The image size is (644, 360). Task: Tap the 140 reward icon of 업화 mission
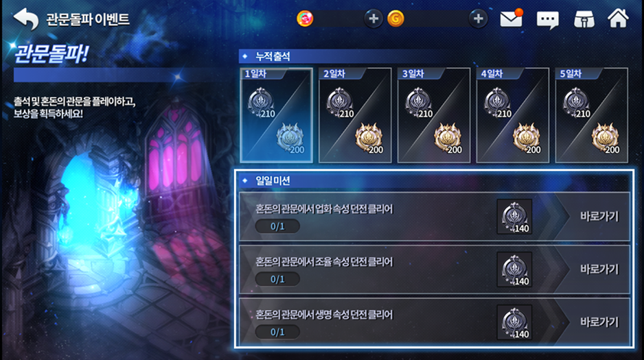click(x=514, y=217)
